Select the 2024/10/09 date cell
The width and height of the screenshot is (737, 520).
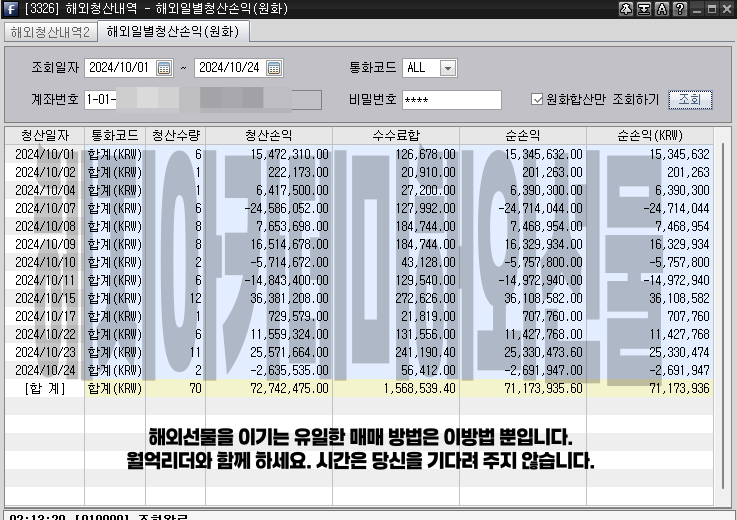tap(45, 244)
